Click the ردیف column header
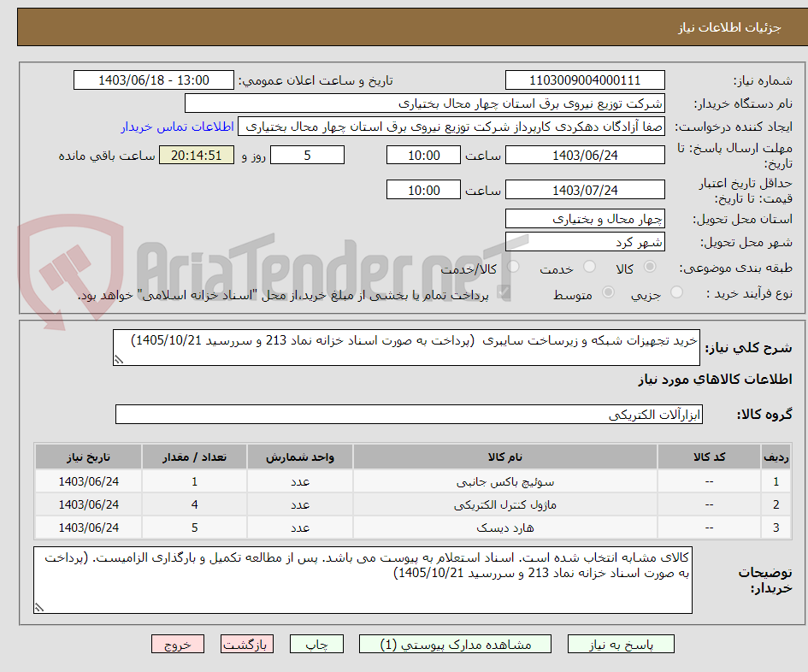 click(x=776, y=457)
